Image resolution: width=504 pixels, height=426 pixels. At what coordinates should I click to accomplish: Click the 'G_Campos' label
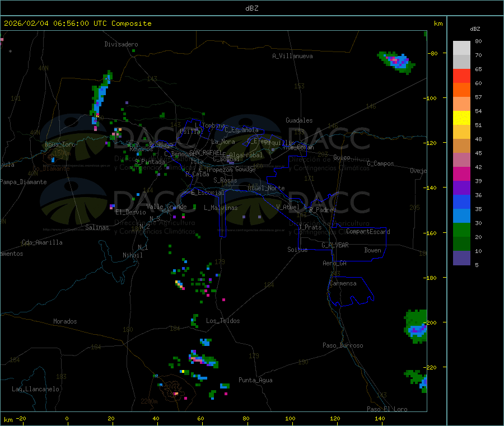point(380,163)
